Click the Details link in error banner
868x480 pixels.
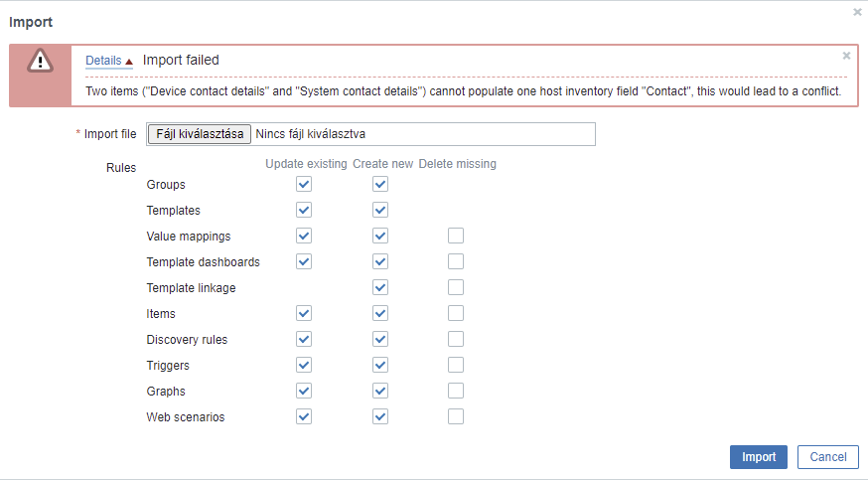point(103,61)
